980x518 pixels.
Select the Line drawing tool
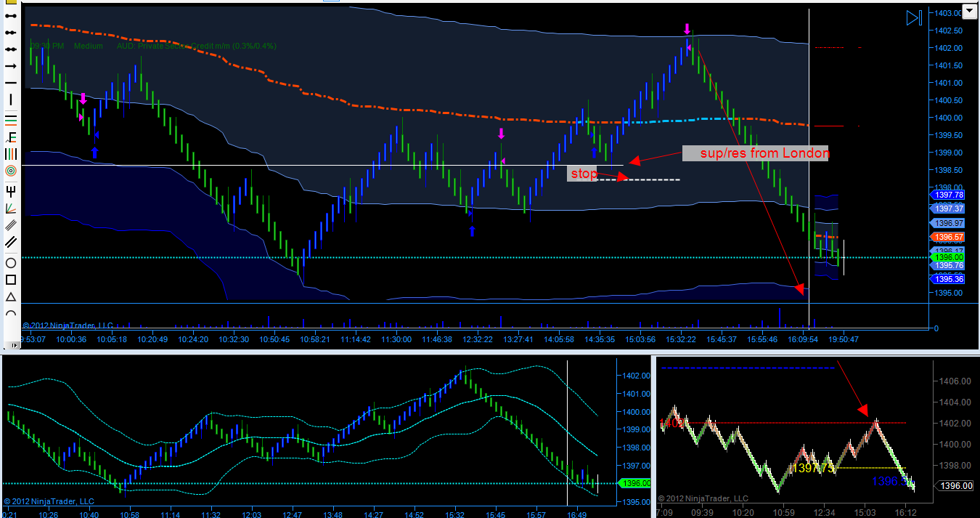pos(11,16)
